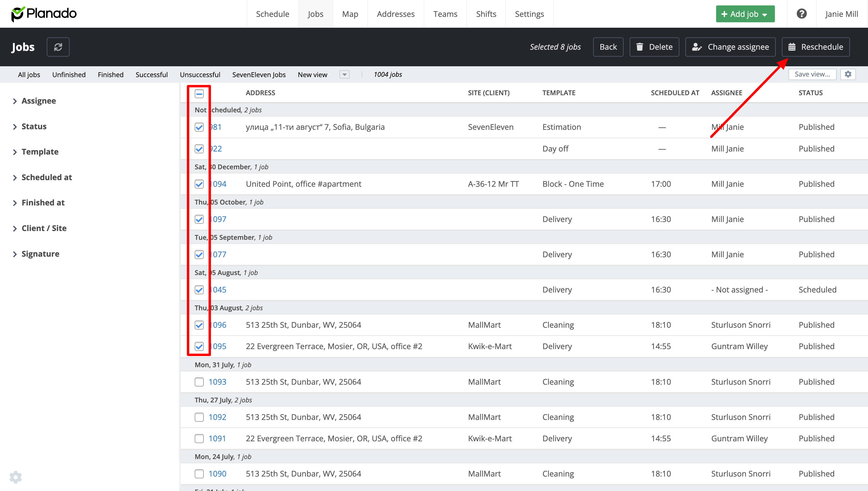
Task: Expand the Assignee filter
Action: pos(39,101)
